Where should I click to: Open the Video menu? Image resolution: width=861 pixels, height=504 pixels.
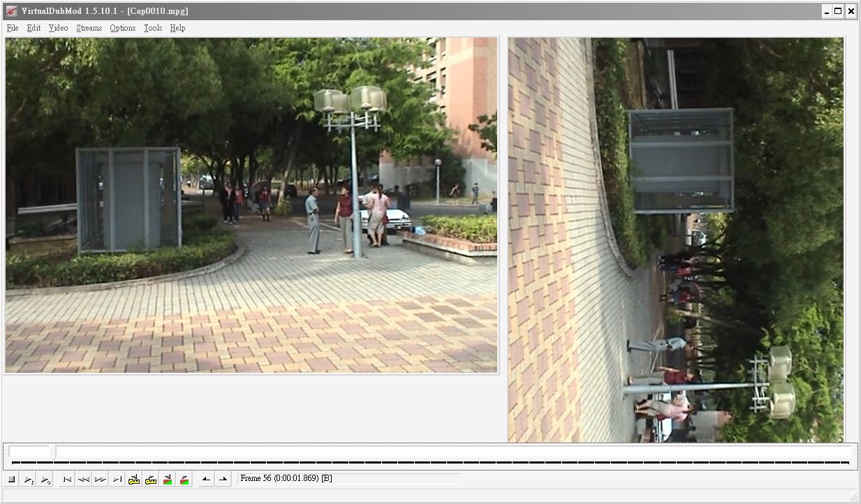[x=59, y=28]
